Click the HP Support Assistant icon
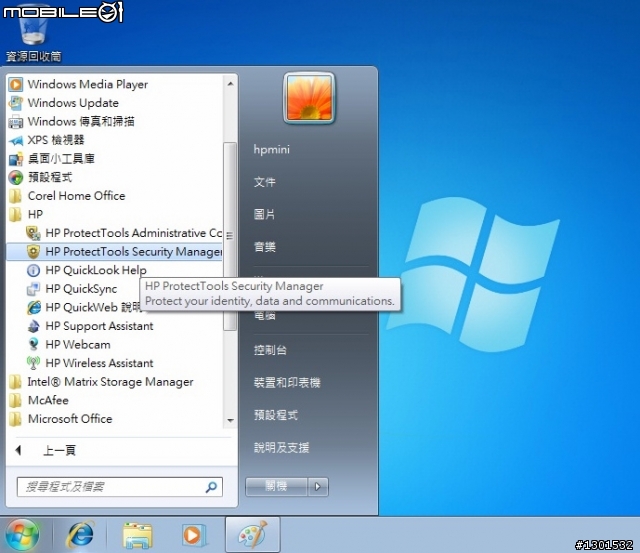The height and width of the screenshot is (553, 640). 33,326
